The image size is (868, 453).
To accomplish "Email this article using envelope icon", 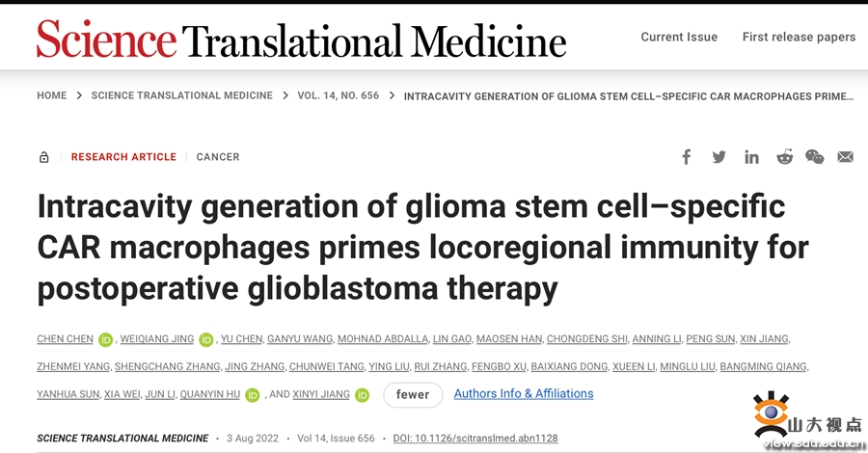I will click(845, 157).
